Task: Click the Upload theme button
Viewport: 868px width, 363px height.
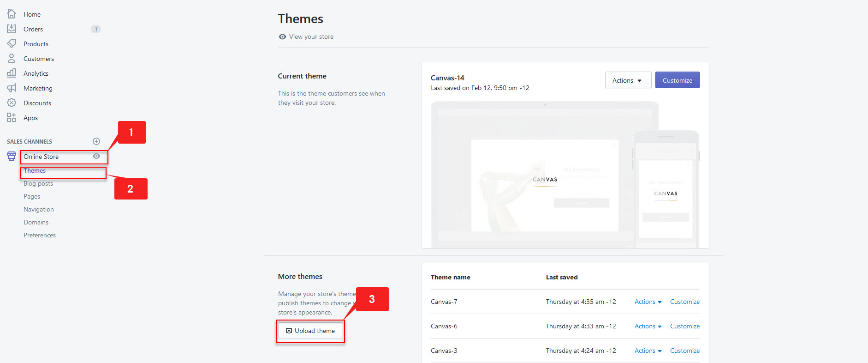Action: click(310, 331)
